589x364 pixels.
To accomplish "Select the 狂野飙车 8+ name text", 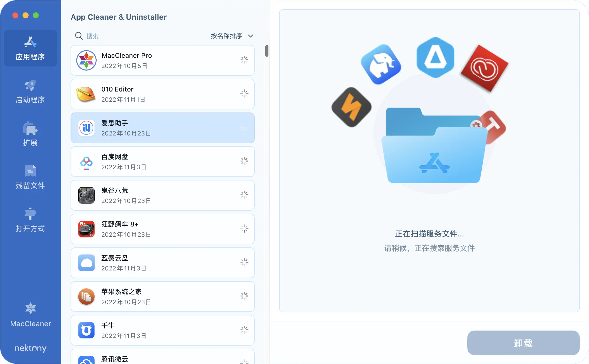I will [120, 224].
